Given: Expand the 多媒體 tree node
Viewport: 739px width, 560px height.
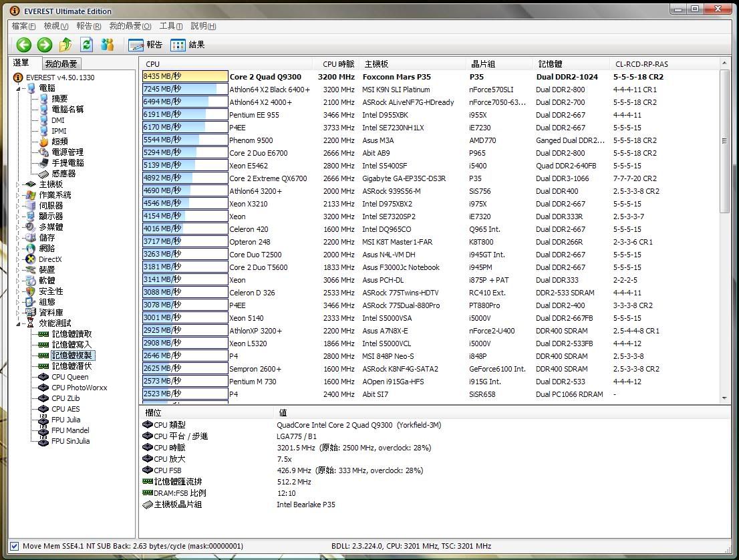Looking at the screenshot, I should [x=18, y=227].
